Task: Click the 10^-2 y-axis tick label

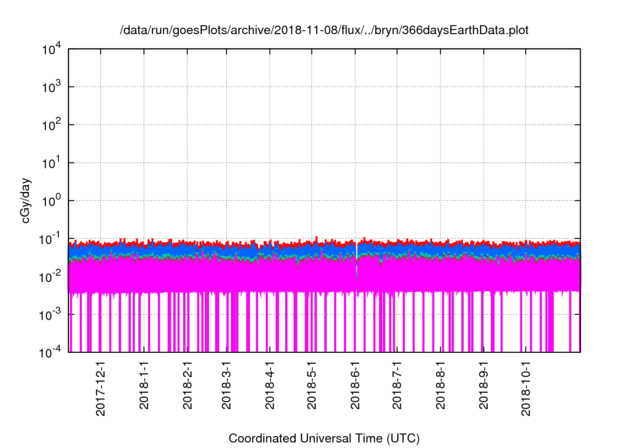Action: click(50, 277)
